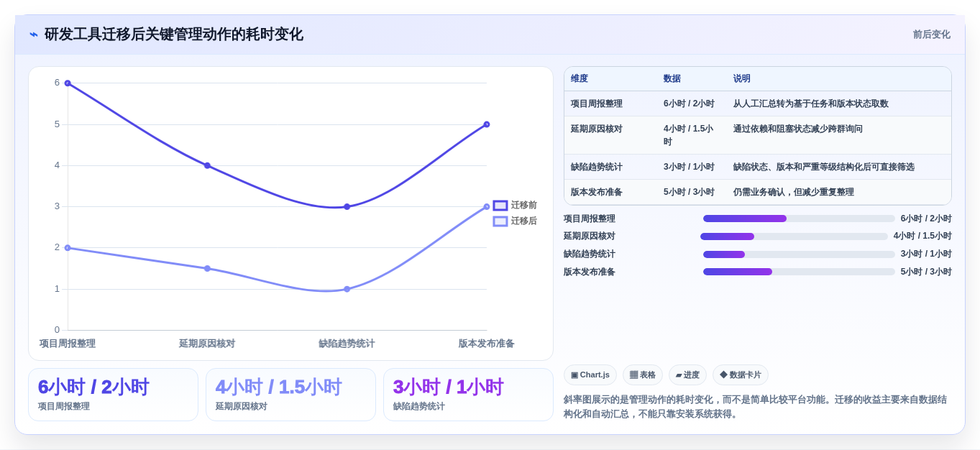The height and width of the screenshot is (450, 980).
Task: Click 迁移前 data point at 版本发布准备
Action: (487, 124)
